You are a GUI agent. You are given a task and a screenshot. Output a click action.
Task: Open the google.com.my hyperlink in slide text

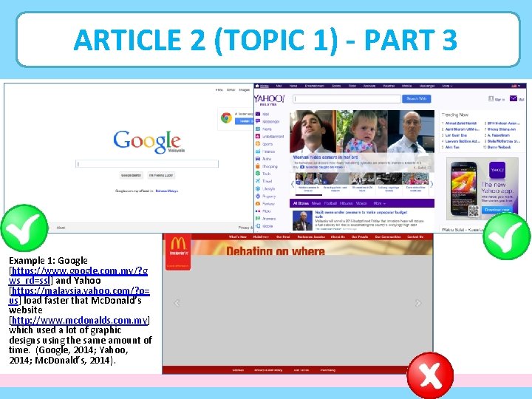click(78, 276)
